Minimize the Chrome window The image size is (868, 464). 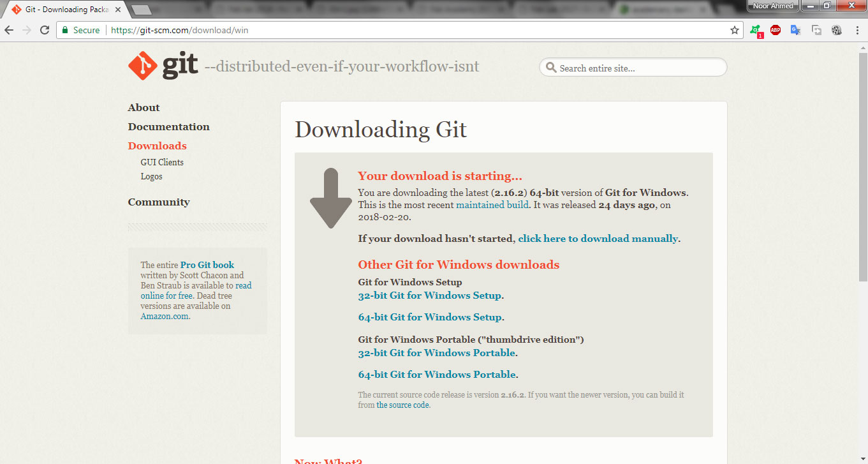pyautogui.click(x=811, y=6)
